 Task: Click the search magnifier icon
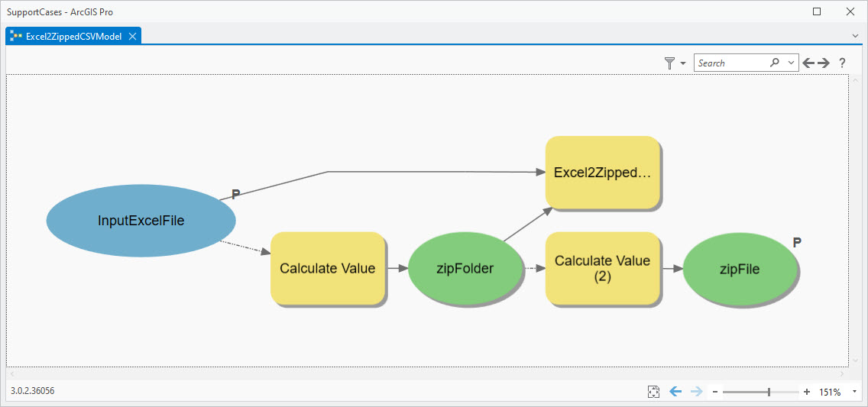tap(775, 63)
